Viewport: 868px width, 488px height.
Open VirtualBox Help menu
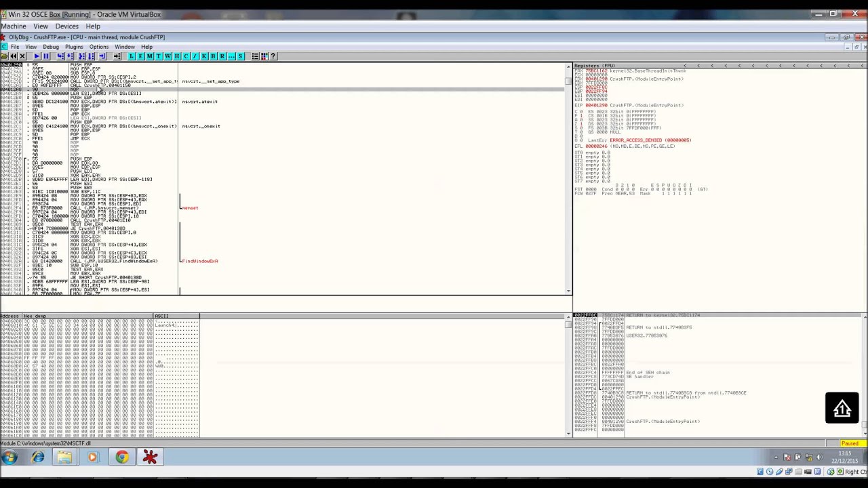pos(93,26)
